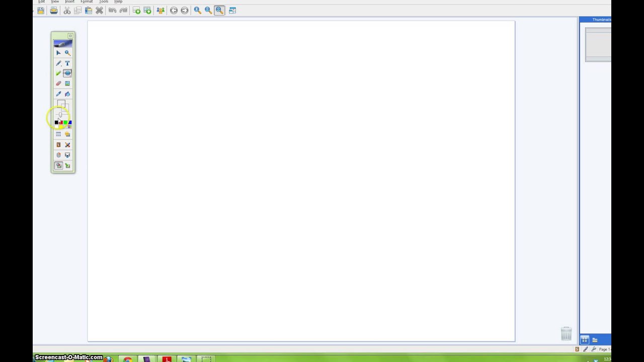
Task: Click the pen status bar icon
Action: (585, 349)
